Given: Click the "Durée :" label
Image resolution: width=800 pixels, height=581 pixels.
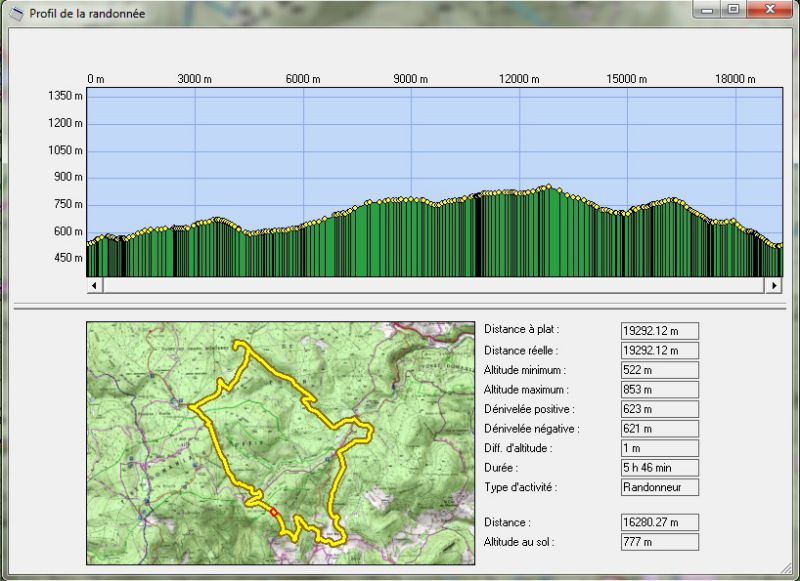Looking at the screenshot, I should click(501, 468).
